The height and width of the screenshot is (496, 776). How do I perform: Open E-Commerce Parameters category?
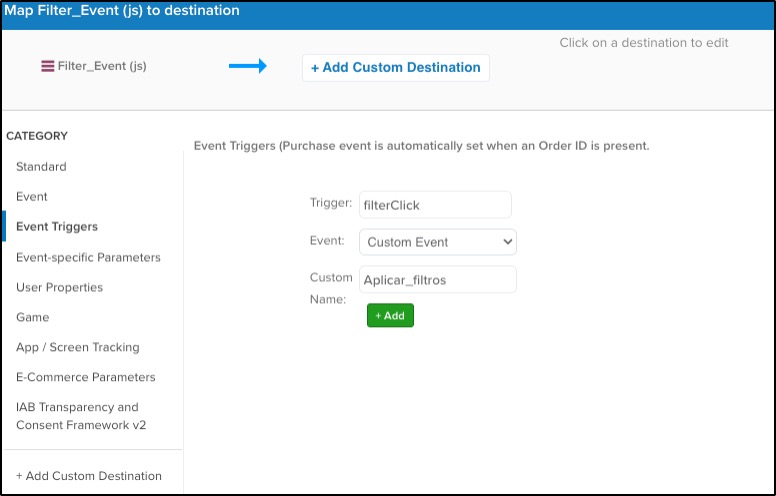click(x=86, y=377)
